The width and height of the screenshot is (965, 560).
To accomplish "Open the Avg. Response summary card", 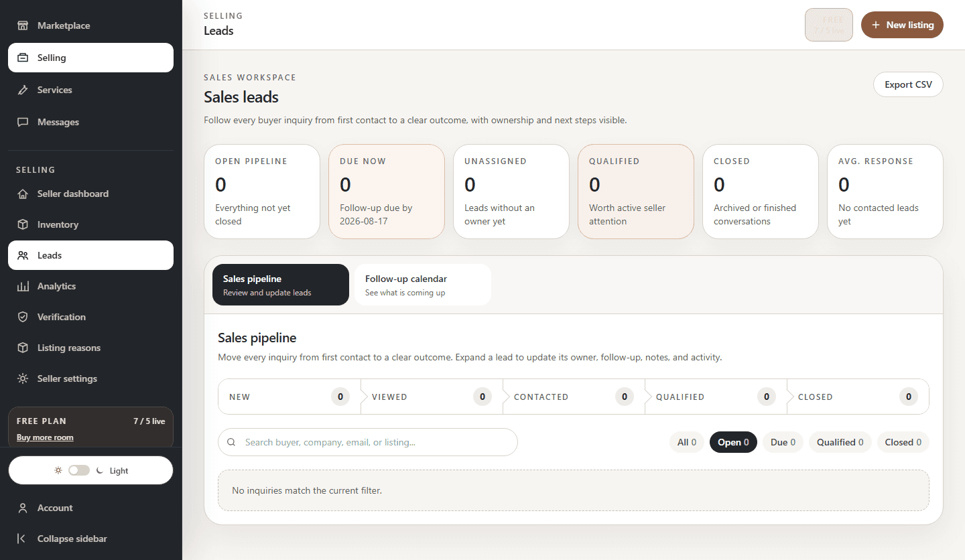I will (885, 192).
